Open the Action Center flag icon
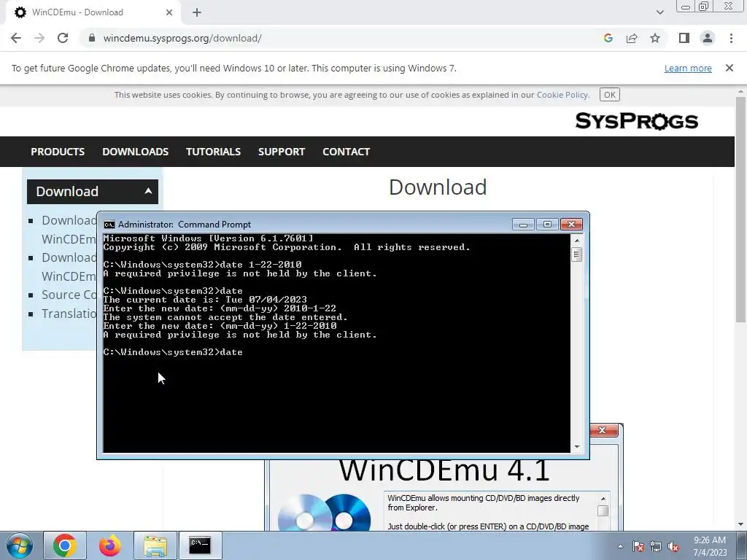 pyautogui.click(x=638, y=546)
